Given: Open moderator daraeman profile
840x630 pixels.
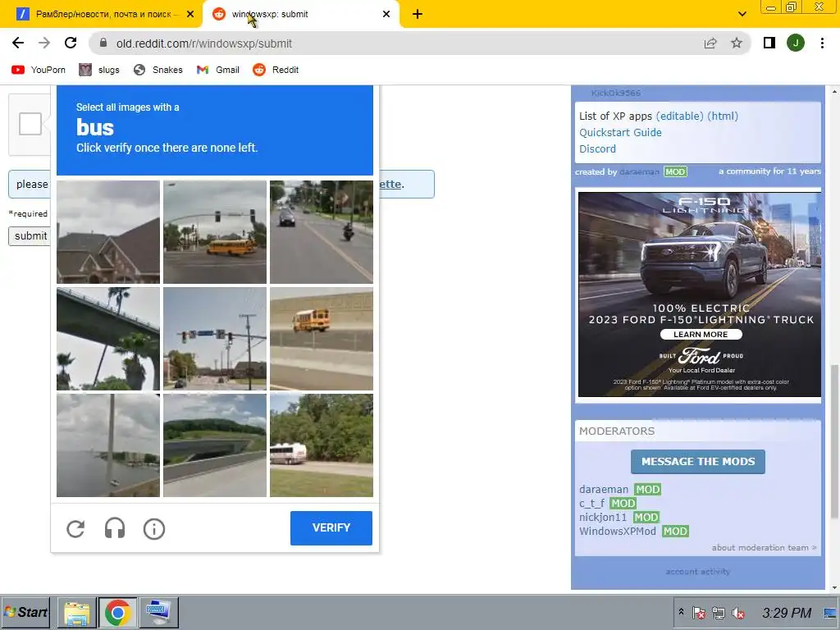Looking at the screenshot, I should pyautogui.click(x=603, y=490).
